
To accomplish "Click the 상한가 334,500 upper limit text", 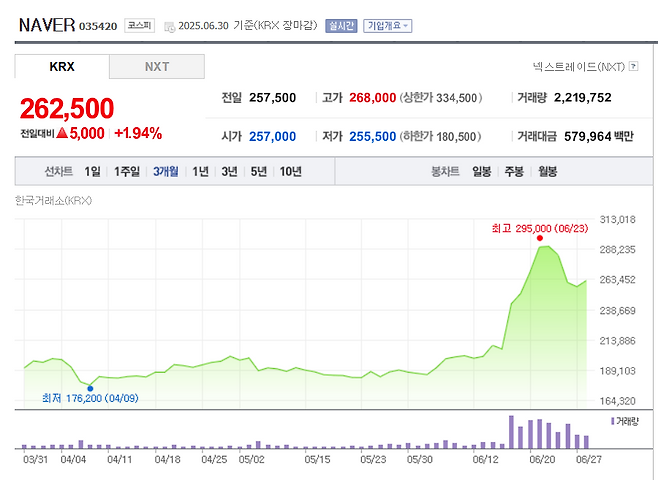I will pyautogui.click(x=441, y=98).
